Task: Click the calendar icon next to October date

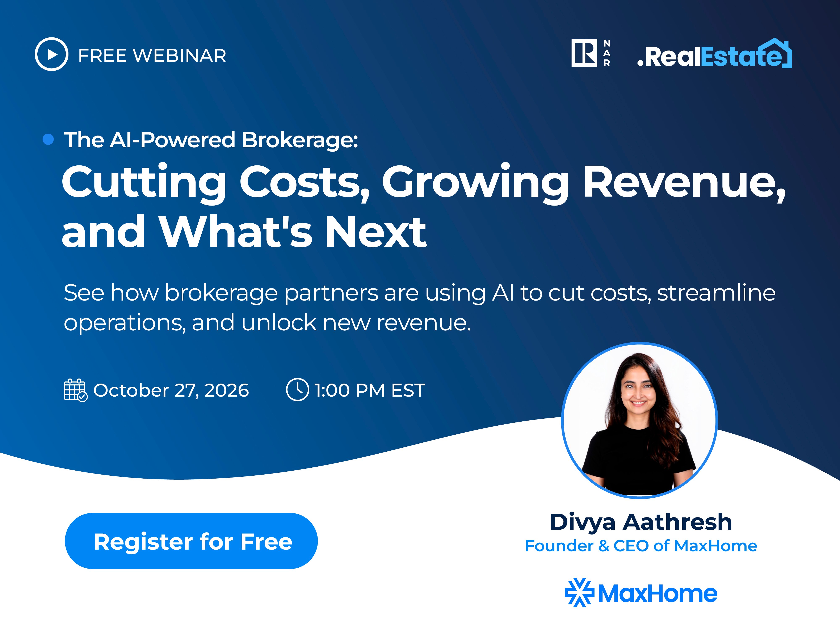Action: tap(76, 390)
